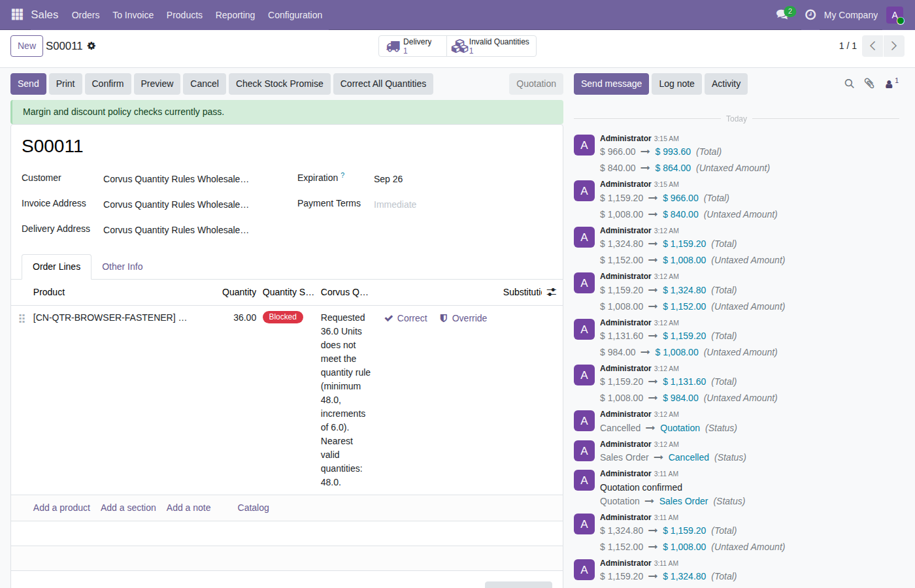The height and width of the screenshot is (588, 915).
Task: Open the Invalid Quantities smart button
Action: pos(491,46)
